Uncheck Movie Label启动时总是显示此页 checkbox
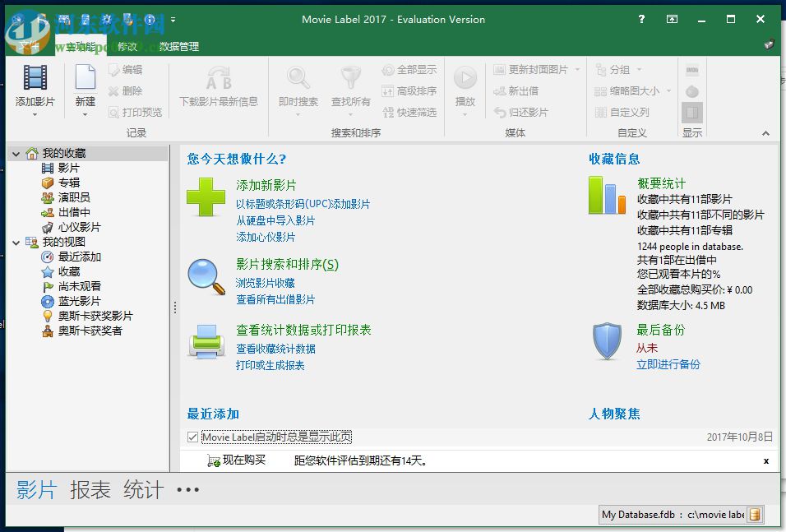This screenshot has height=532, width=786. pos(192,437)
